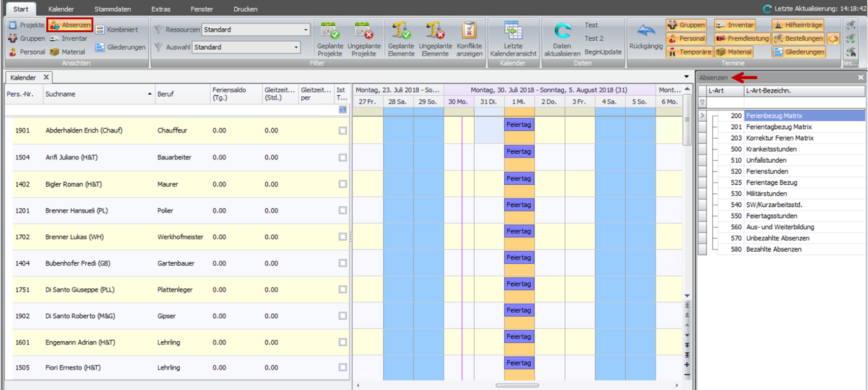Check Ist box for Brenner Lukas
The height and width of the screenshot is (390, 868).
click(343, 237)
